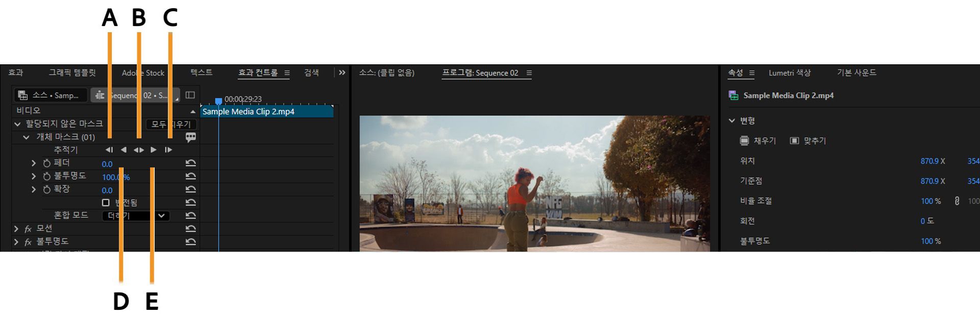Collapse 할당되지 않은 마스크 group
980x317 pixels.
[17, 124]
